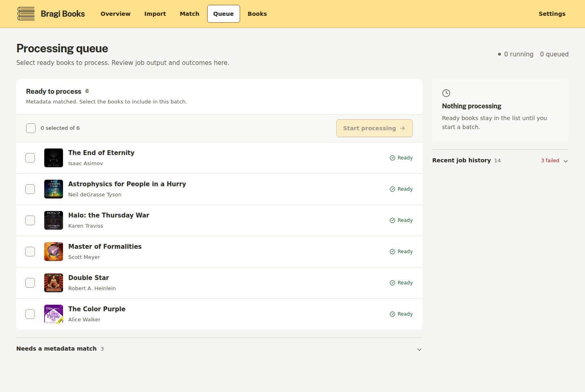This screenshot has height=392, width=585.
Task: Go to the Overview tab
Action: point(115,14)
